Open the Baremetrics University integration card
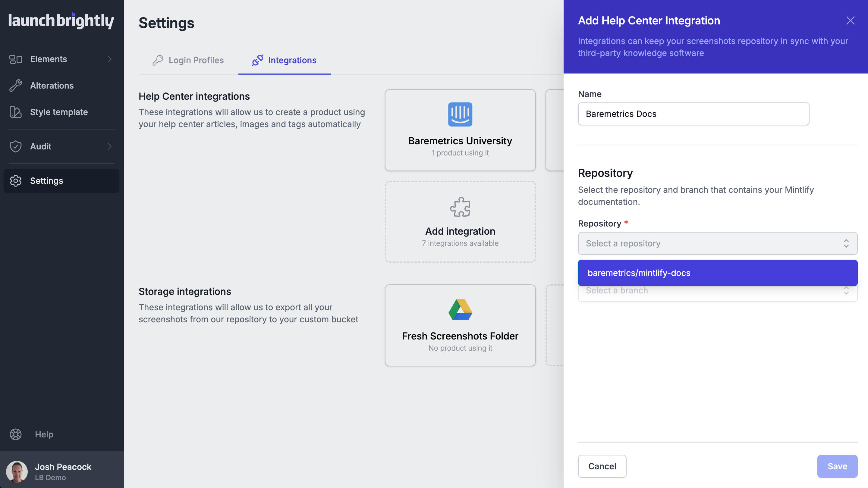The height and width of the screenshot is (488, 868). (x=460, y=130)
